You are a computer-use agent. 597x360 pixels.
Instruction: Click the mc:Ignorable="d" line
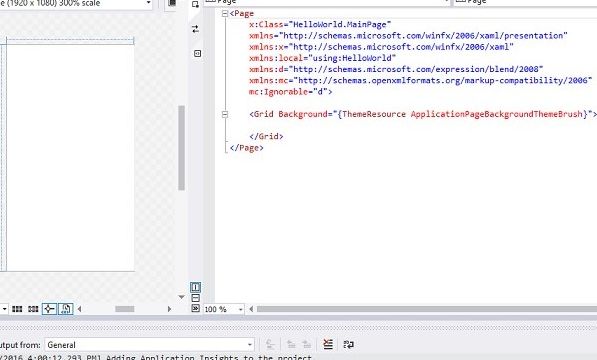pos(291,92)
